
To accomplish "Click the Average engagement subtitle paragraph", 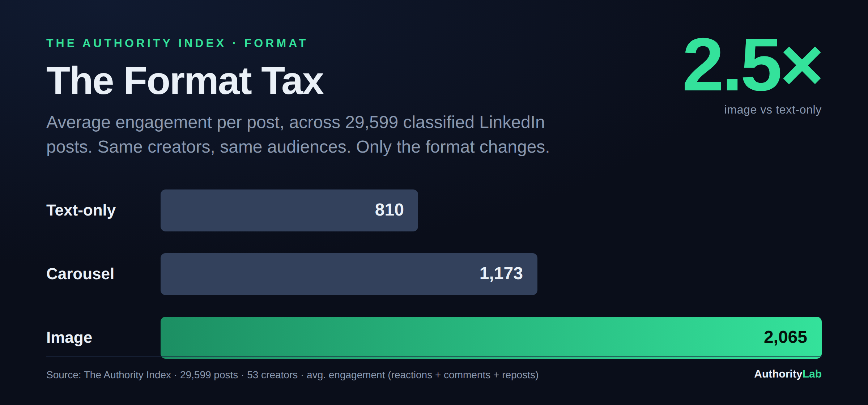I will [x=298, y=135].
